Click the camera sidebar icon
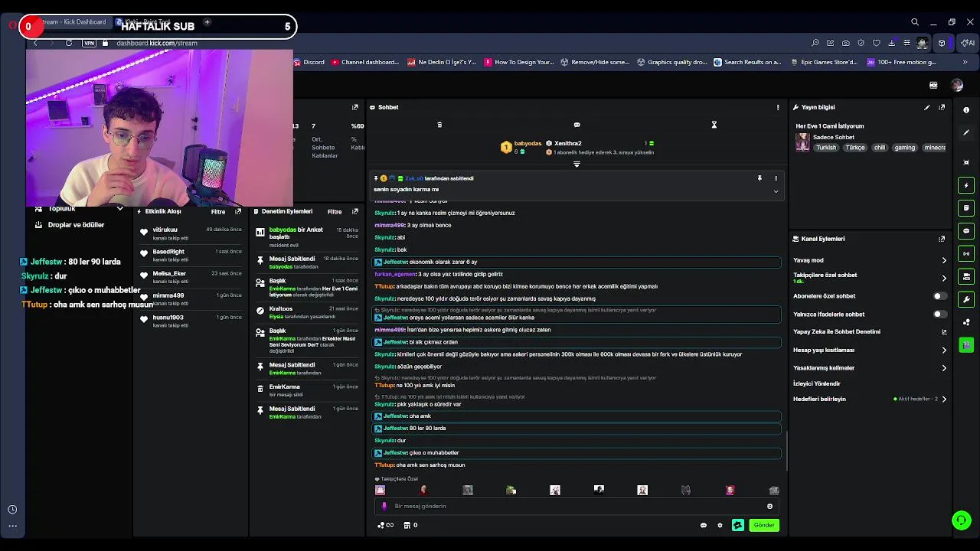Screen dimensions: 980x551 (966, 276)
